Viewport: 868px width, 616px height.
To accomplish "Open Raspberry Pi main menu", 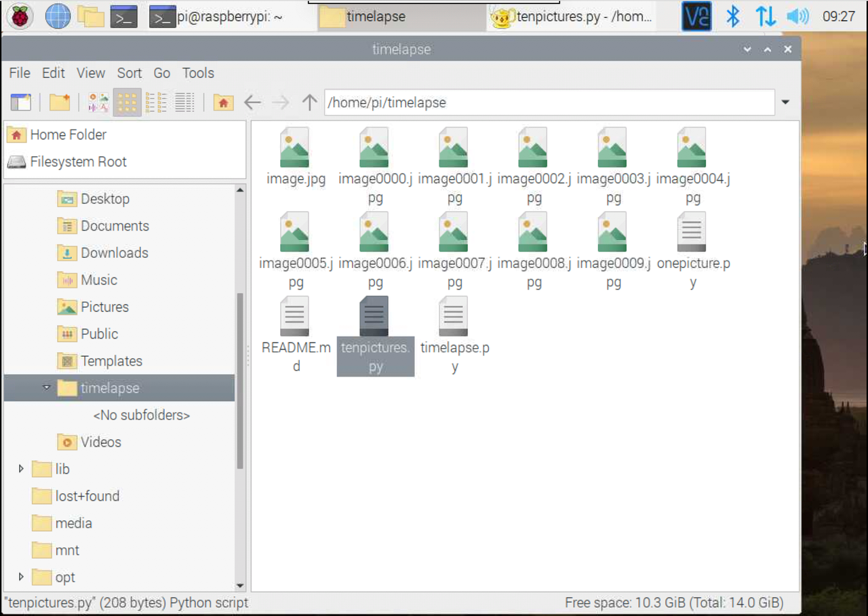I will tap(20, 16).
